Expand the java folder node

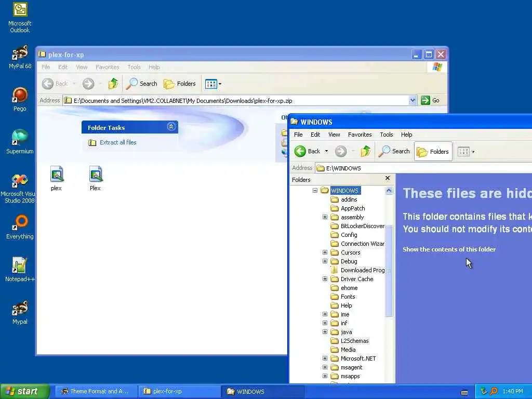(325, 331)
